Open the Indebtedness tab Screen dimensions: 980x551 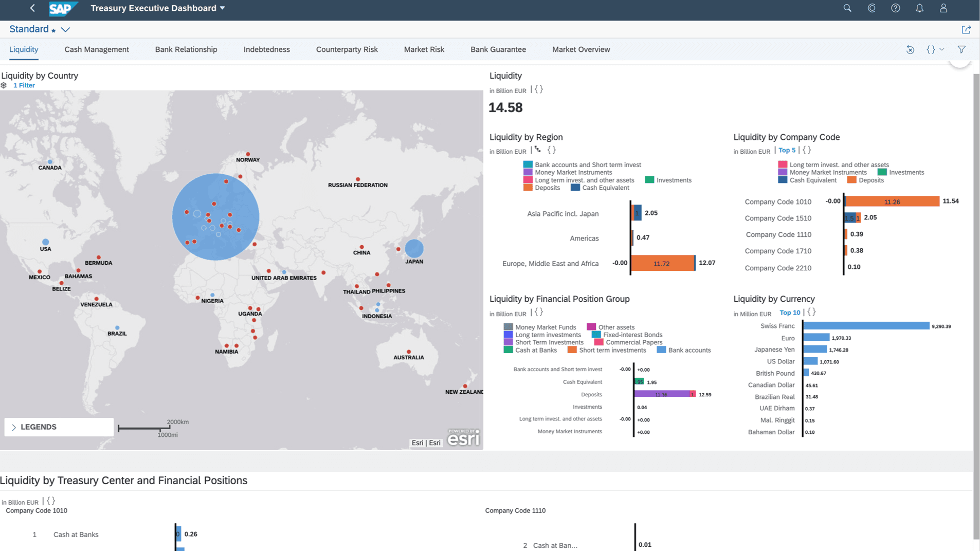tap(267, 49)
